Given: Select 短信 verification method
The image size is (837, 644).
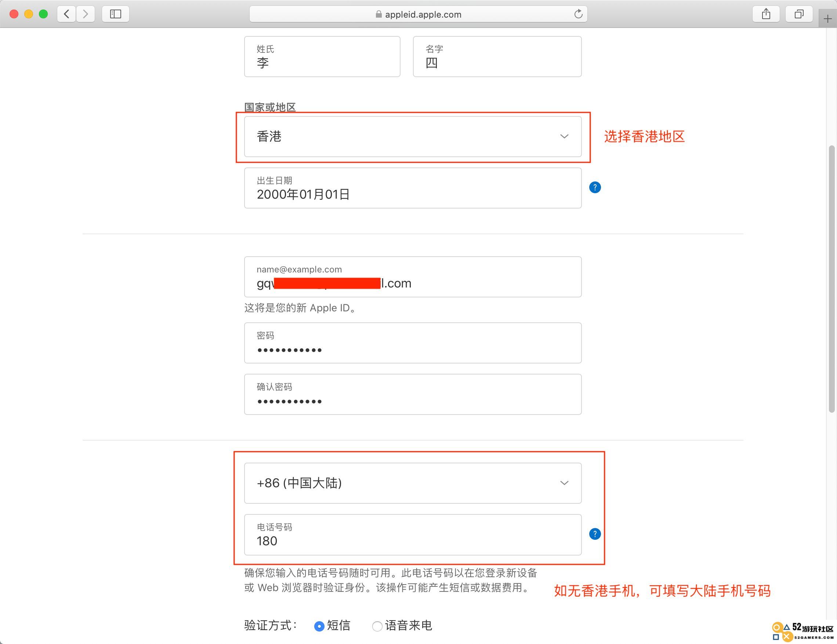Looking at the screenshot, I should click(x=319, y=626).
